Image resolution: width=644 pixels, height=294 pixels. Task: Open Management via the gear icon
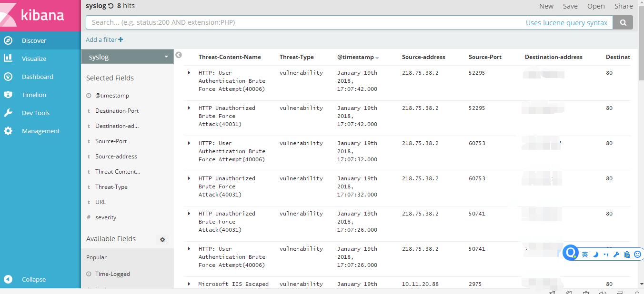pyautogui.click(x=8, y=131)
